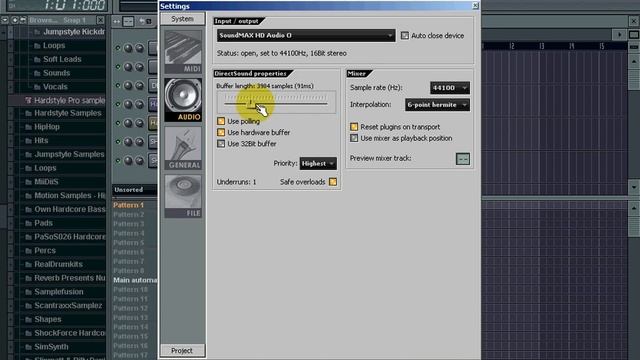Expand the Jumpstyle Samples folder
This screenshot has width=640, height=360.
click(69, 154)
